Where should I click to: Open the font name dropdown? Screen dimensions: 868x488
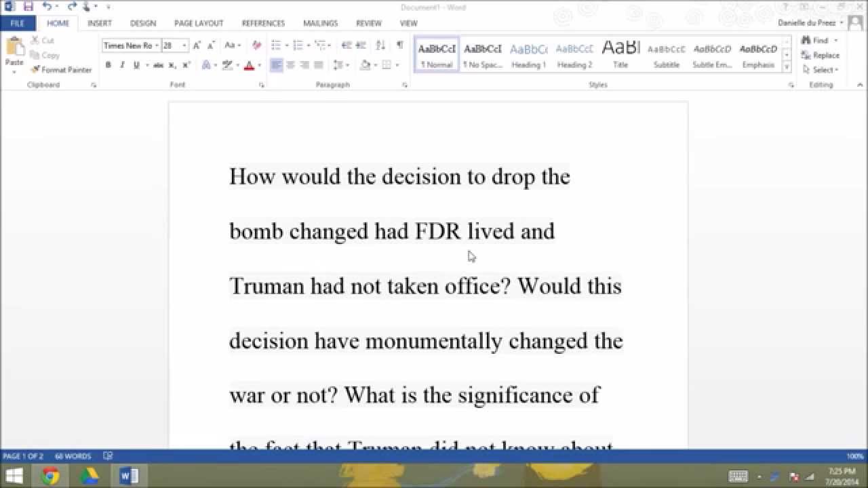pyautogui.click(x=157, y=45)
